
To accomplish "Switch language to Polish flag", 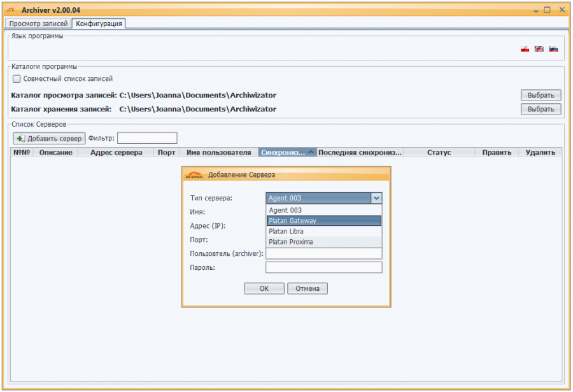I will coord(525,49).
